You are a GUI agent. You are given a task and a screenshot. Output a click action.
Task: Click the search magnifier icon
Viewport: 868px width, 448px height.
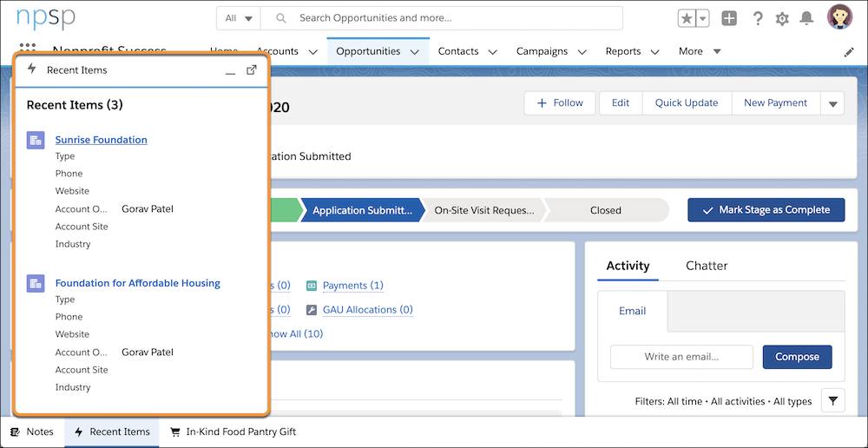pos(281,18)
